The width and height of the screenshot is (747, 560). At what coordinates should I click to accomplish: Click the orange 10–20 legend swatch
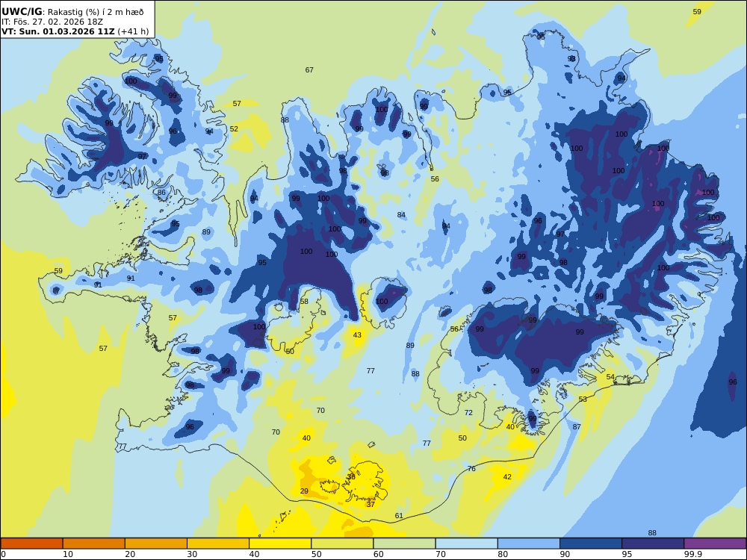(x=94, y=544)
